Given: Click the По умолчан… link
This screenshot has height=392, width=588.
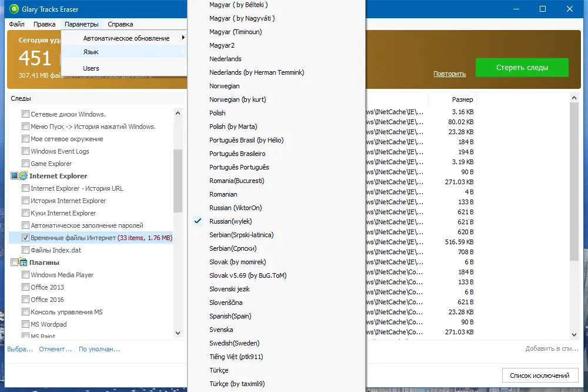Looking at the screenshot, I should pyautogui.click(x=99, y=349).
